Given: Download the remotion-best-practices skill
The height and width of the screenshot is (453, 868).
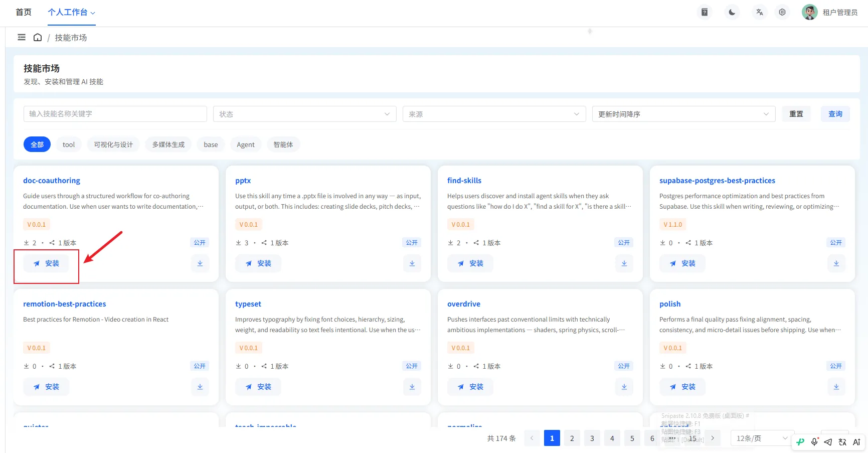Looking at the screenshot, I should (200, 387).
